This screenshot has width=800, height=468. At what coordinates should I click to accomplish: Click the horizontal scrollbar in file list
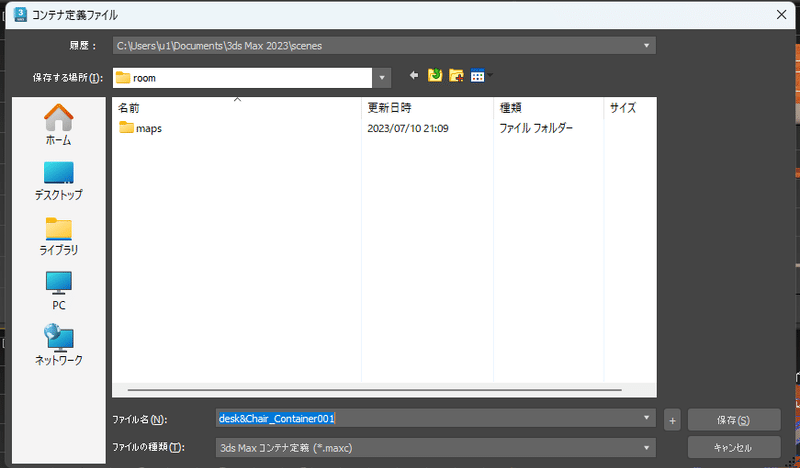pyautogui.click(x=374, y=390)
